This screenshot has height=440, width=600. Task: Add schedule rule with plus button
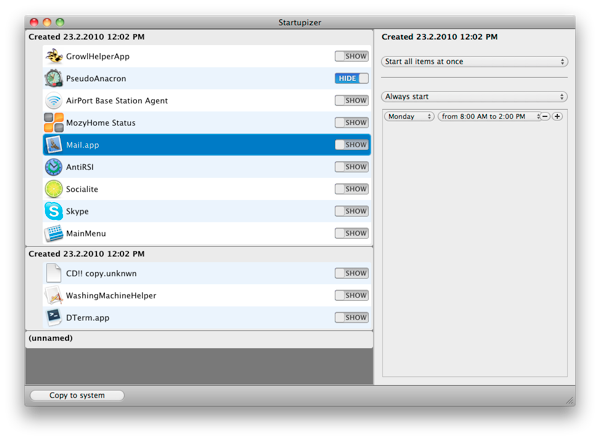click(x=558, y=116)
